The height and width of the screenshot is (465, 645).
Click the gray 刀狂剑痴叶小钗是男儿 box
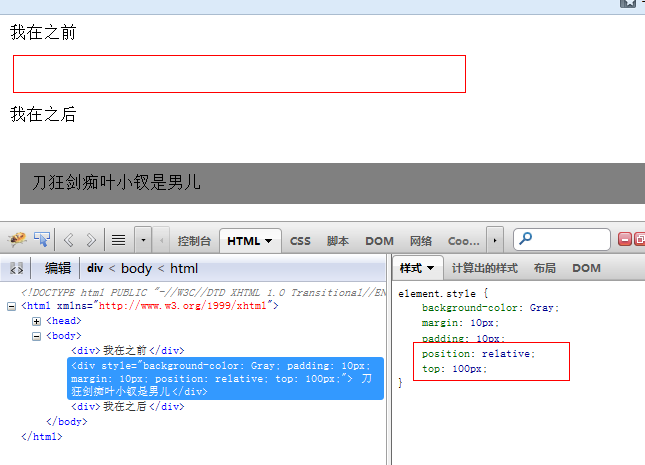click(332, 184)
